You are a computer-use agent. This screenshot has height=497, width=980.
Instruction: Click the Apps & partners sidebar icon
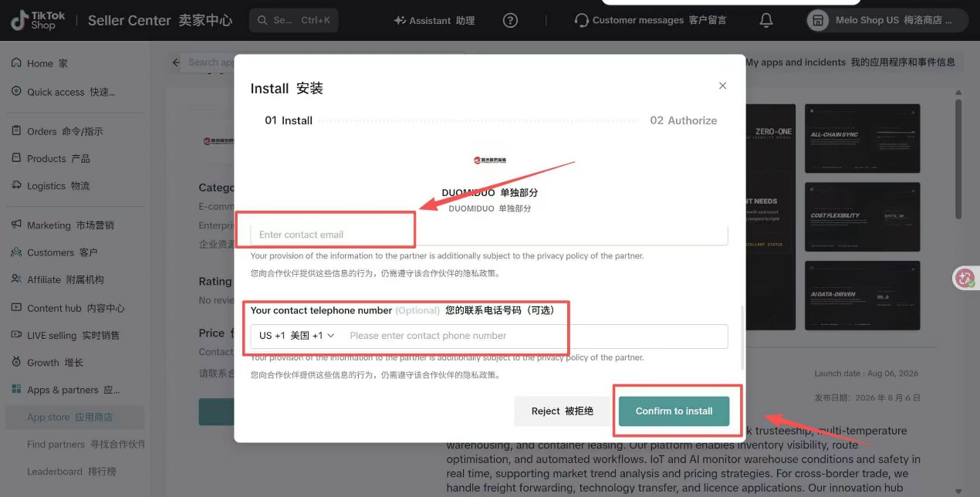(16, 390)
